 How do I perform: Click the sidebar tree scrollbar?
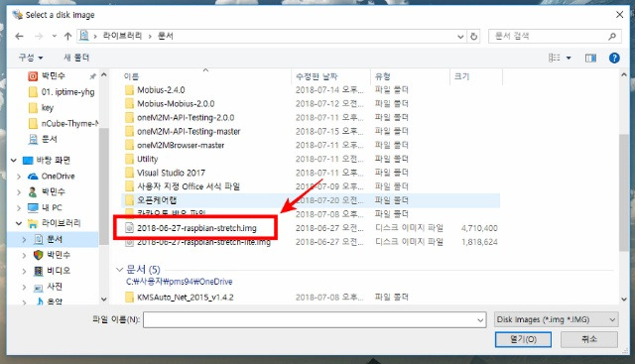pos(103,186)
